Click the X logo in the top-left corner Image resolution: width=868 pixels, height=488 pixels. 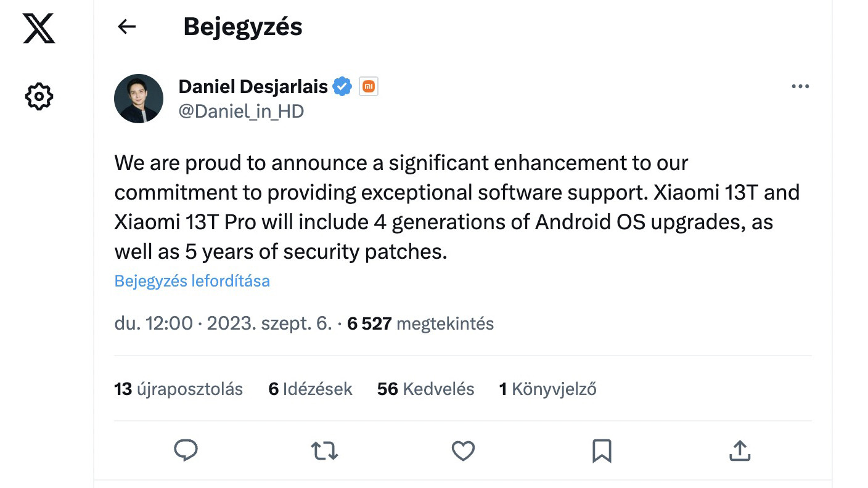39,28
